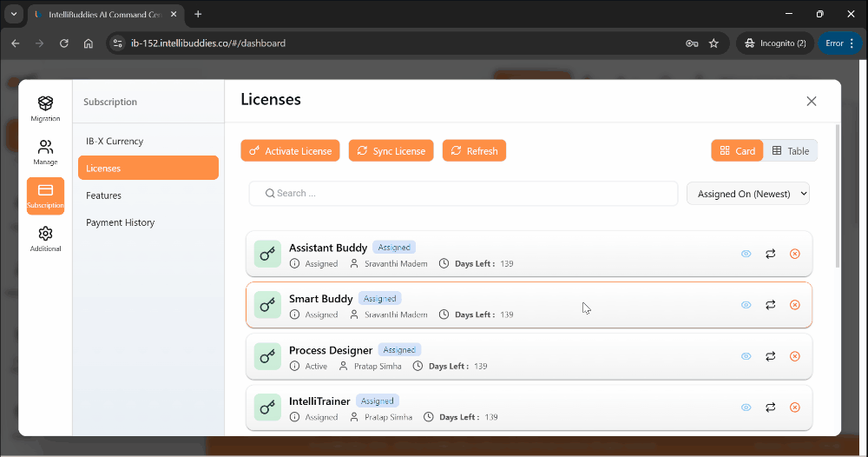Revoke the Smart Buddy license with X icon

pos(795,305)
